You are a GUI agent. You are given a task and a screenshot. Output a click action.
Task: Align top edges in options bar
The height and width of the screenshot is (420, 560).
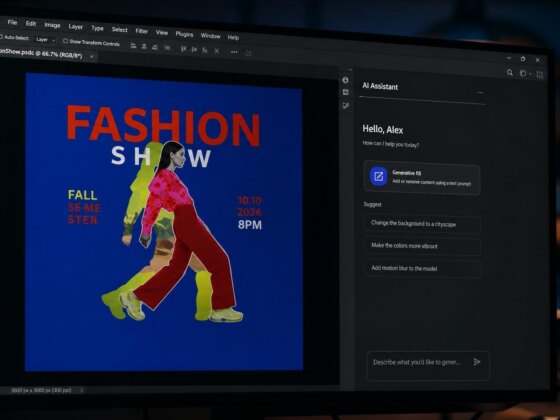[x=183, y=49]
